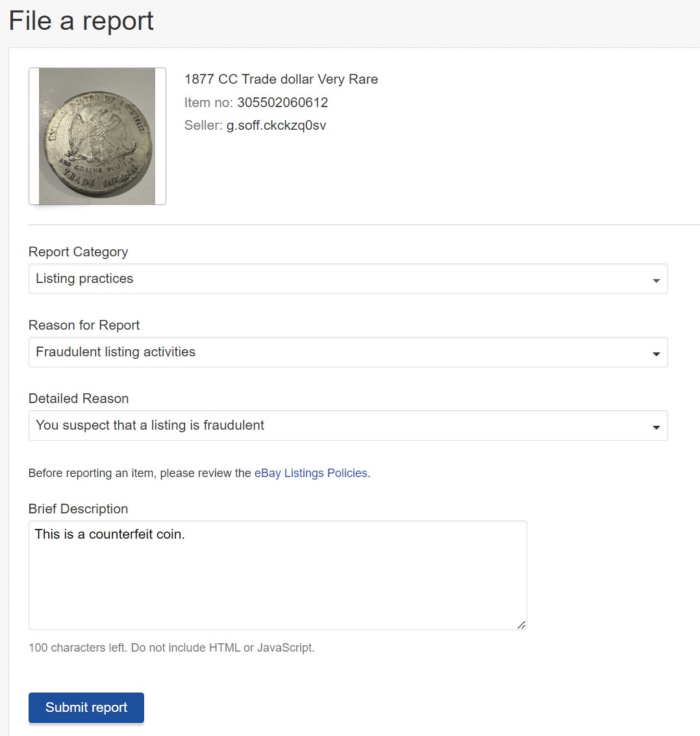Click the item title '1877 CC Trade dollar Very Rare'

[281, 79]
